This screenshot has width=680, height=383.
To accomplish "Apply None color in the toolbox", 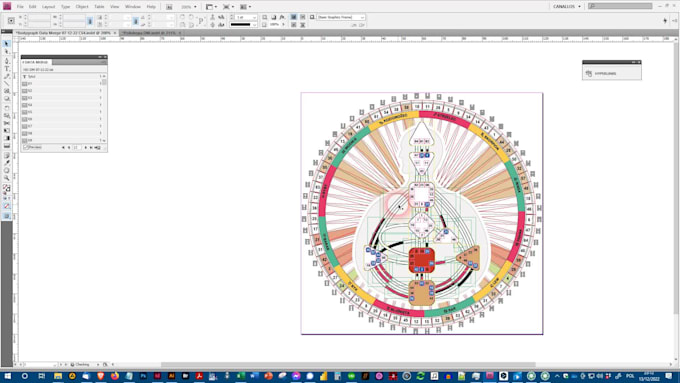I will (7, 206).
